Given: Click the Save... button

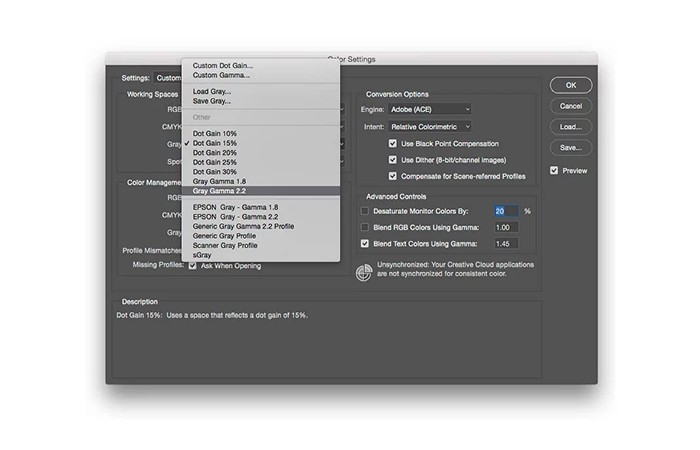Looking at the screenshot, I should point(571,148).
